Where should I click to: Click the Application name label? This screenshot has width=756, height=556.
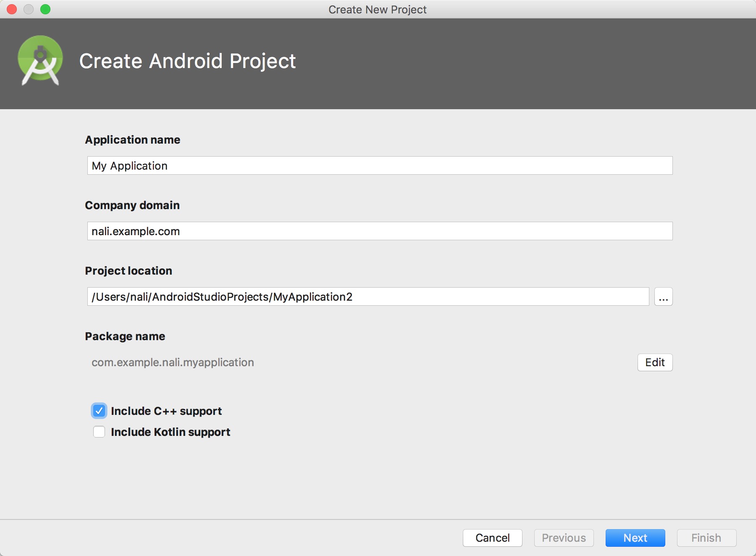[x=133, y=140]
